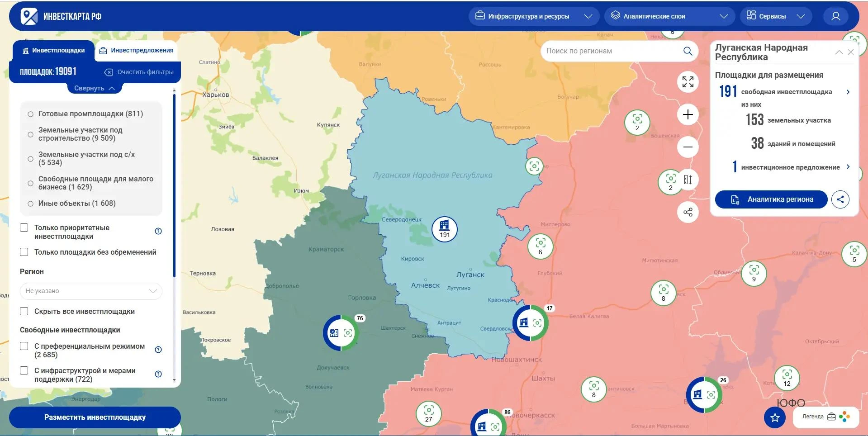868x436 pixels.
Task: Select Земельные участки под строительство radio
Action: coord(30,134)
